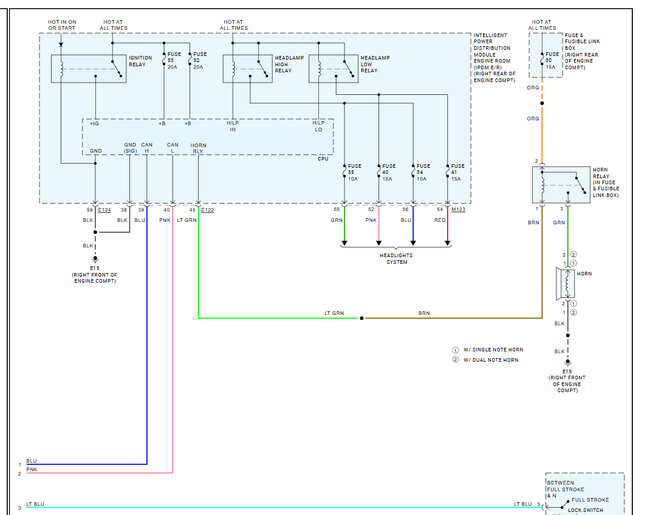Open the M123 connector reference
650x515 pixels.
(458, 210)
